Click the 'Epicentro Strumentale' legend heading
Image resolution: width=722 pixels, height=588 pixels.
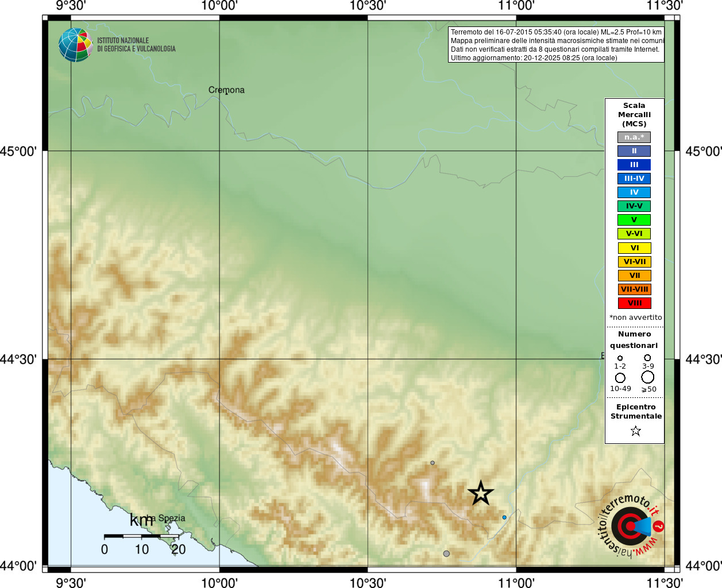[x=636, y=412]
